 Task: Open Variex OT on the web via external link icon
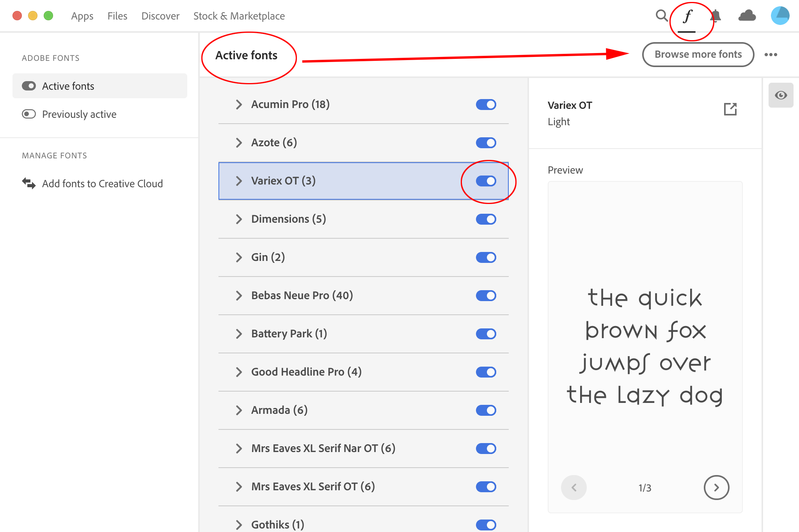tap(730, 109)
